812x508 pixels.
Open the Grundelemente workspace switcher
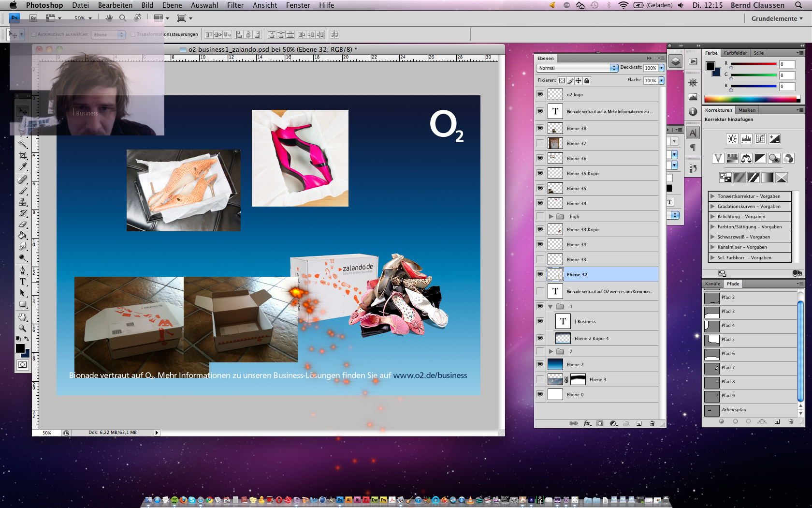tap(777, 18)
